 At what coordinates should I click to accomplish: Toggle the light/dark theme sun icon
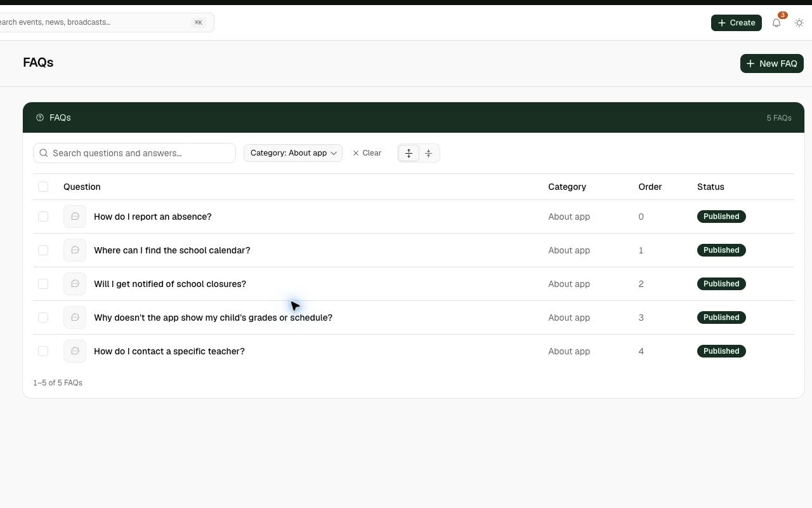click(799, 23)
